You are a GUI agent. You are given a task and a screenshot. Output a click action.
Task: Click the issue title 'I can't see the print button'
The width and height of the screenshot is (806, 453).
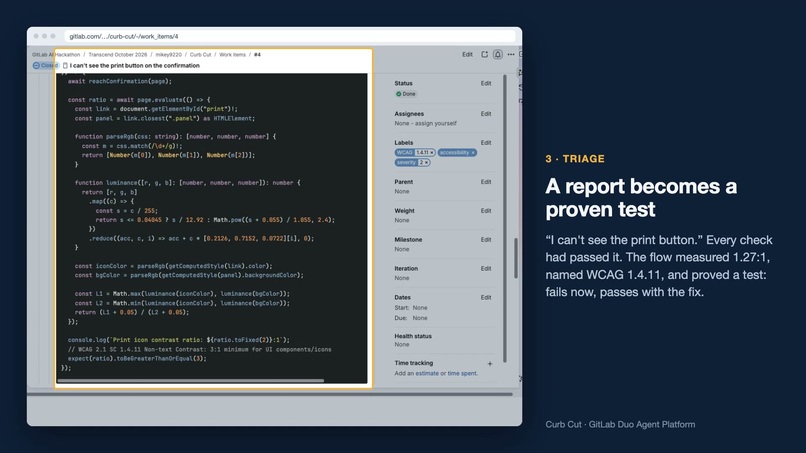[x=135, y=65]
